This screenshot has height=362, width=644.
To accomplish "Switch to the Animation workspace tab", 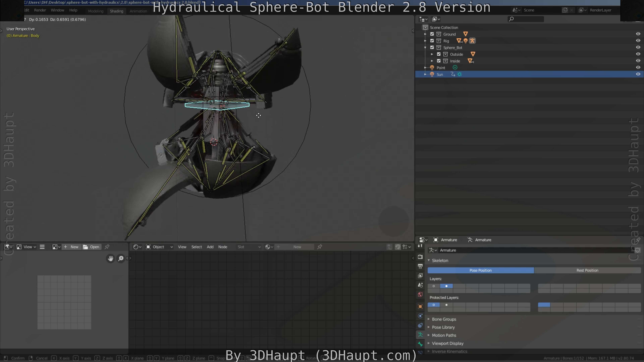I will [x=138, y=11].
